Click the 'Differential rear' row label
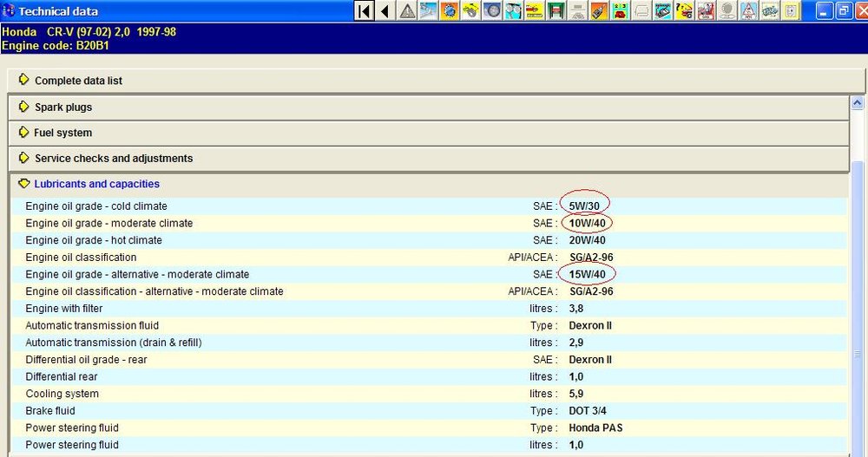 point(61,376)
